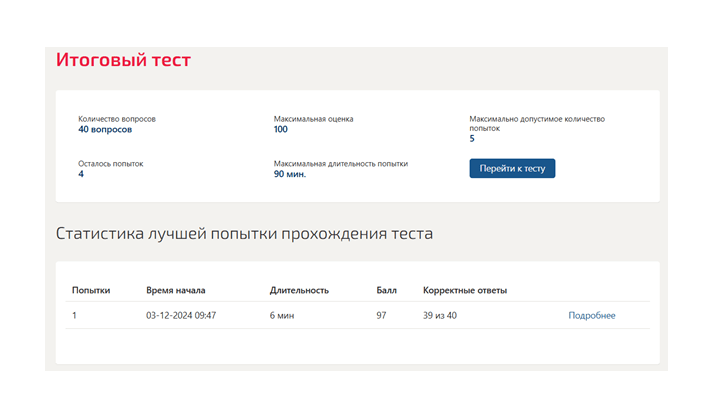709x417 pixels.
Task: Select the maximum score value '100'
Action: click(x=280, y=129)
